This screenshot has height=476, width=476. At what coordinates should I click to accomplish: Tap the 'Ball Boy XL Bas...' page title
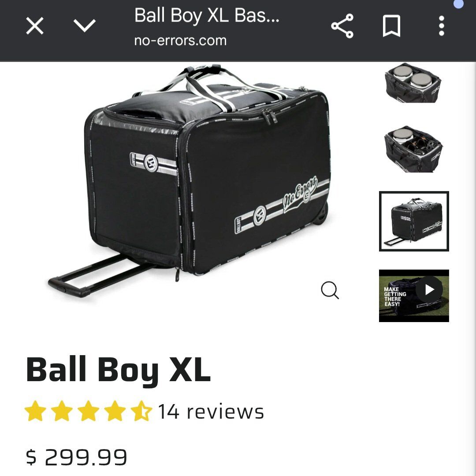(207, 15)
